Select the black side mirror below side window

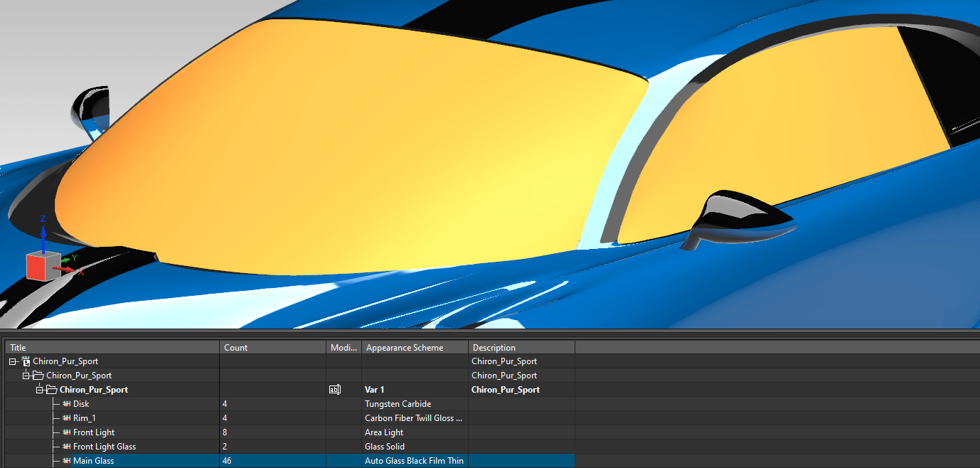(740, 219)
